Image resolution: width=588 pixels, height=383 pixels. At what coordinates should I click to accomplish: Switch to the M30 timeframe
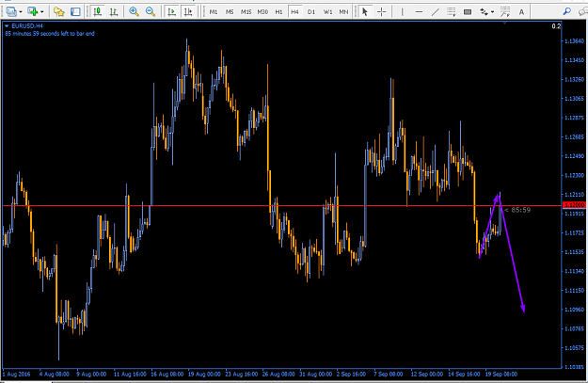point(262,12)
